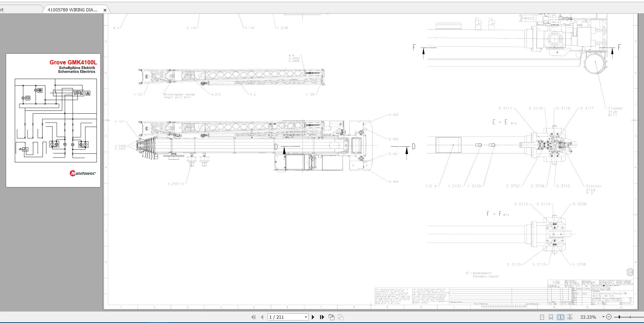
Task: Select the 41005789 WIRING DIA... tab
Action: point(73,10)
